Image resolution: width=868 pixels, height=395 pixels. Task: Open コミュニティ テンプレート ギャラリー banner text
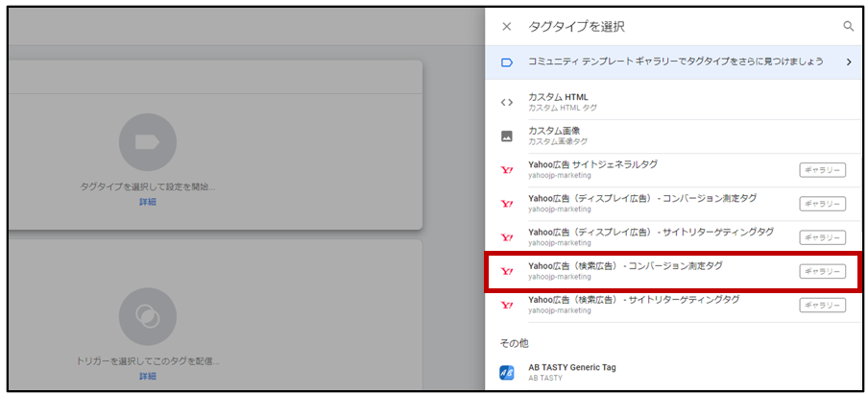(x=676, y=62)
